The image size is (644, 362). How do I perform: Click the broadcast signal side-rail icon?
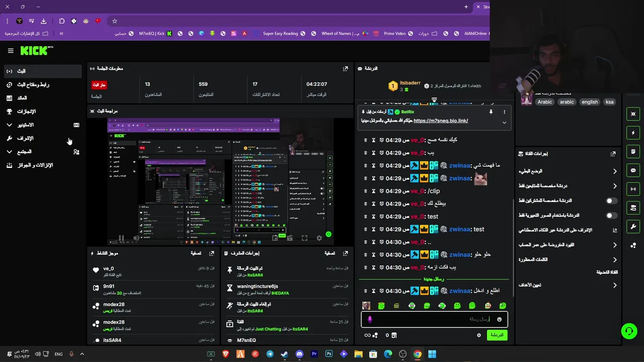(x=633, y=189)
